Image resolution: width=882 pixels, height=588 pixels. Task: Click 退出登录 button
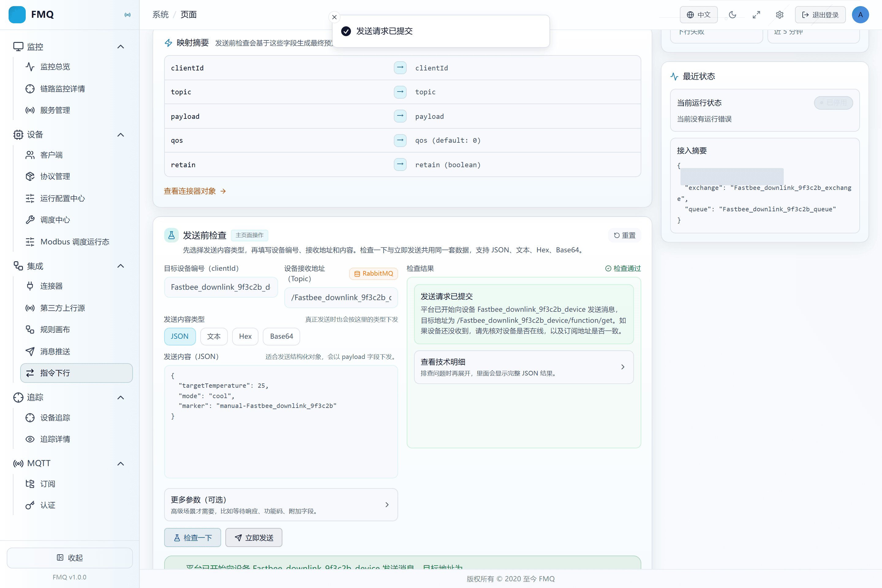tap(820, 15)
